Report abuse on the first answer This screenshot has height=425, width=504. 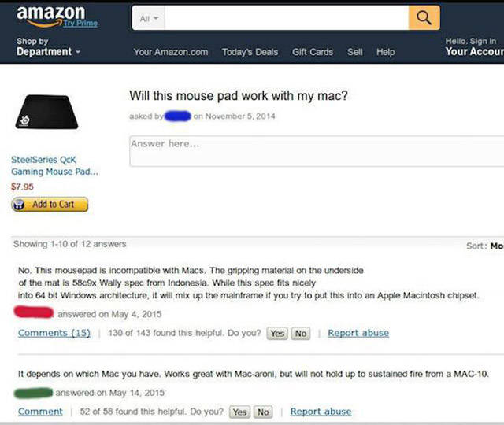358,333
